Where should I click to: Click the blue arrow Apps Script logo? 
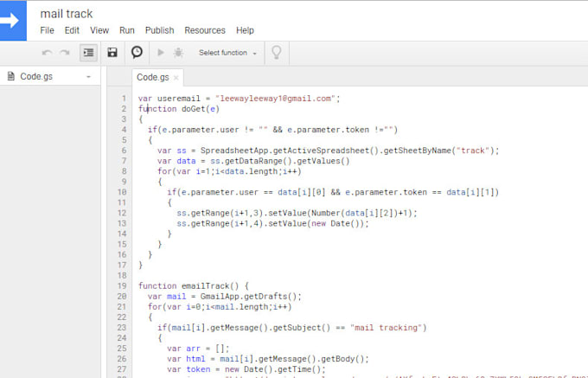click(x=13, y=20)
